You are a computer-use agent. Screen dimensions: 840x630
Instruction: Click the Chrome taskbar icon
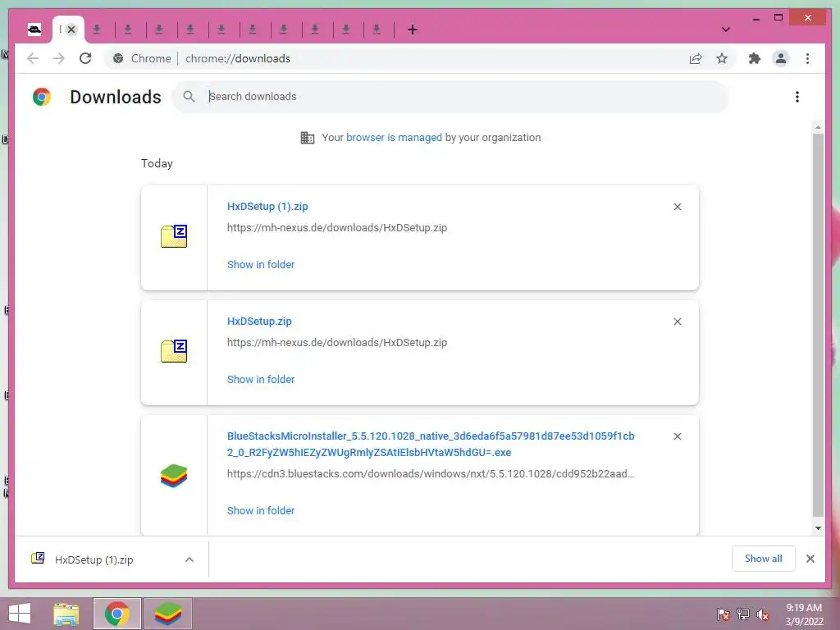[117, 614]
